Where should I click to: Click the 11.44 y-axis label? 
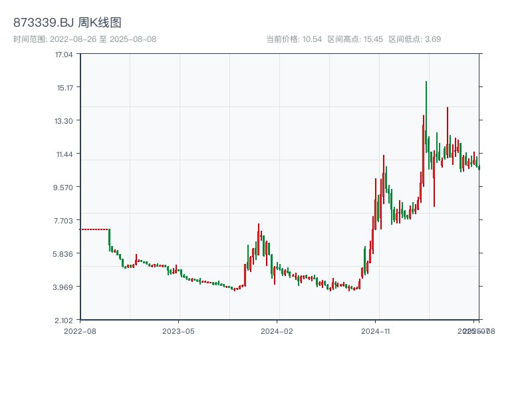[63, 156]
